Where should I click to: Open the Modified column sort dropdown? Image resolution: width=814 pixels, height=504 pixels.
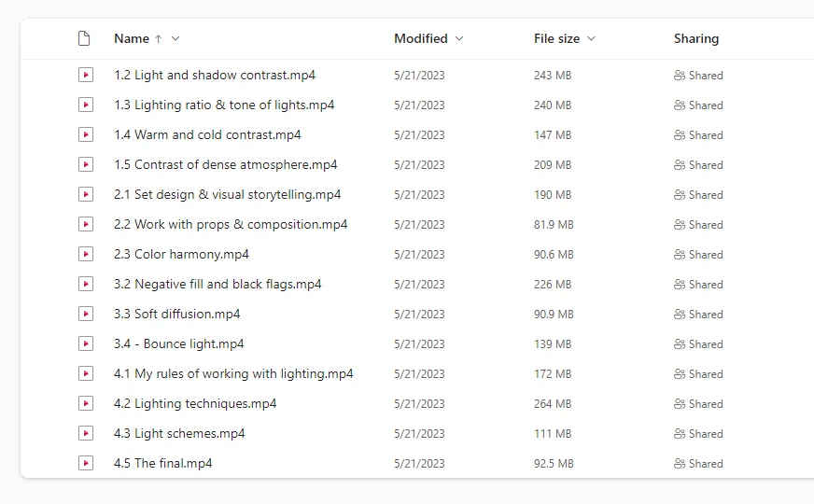pos(457,39)
